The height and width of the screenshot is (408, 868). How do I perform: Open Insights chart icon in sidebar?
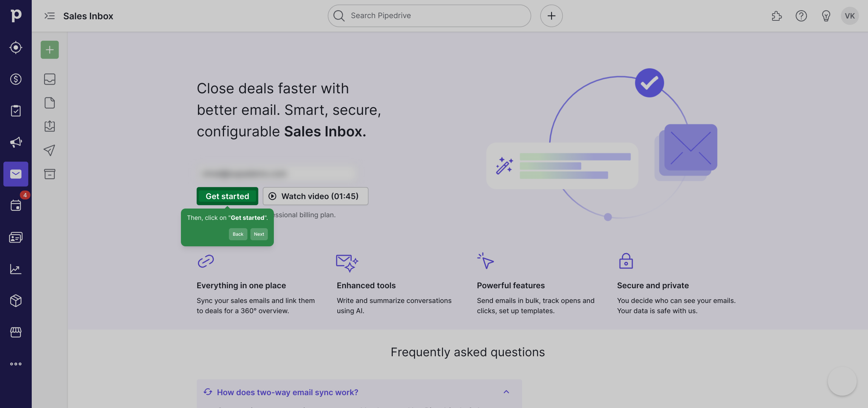(16, 269)
